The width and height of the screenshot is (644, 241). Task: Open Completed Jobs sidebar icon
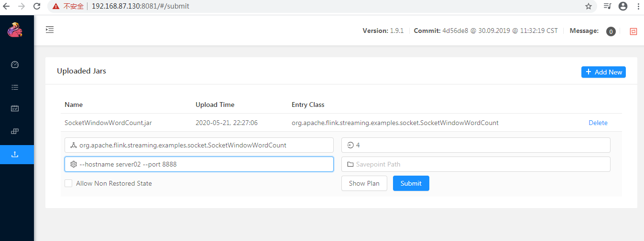(15, 109)
